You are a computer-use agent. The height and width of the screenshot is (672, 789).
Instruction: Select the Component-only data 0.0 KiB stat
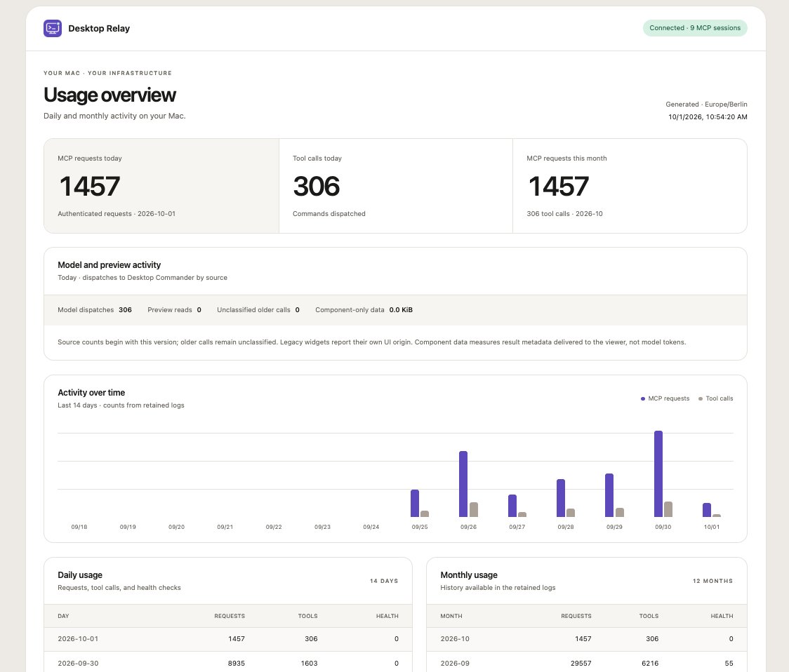pos(364,310)
